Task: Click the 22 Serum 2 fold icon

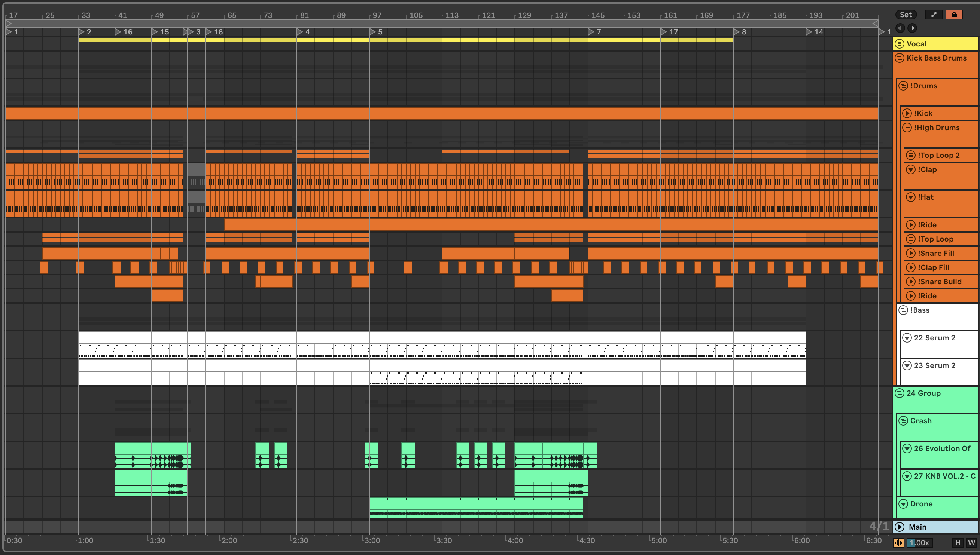Action: click(x=907, y=338)
